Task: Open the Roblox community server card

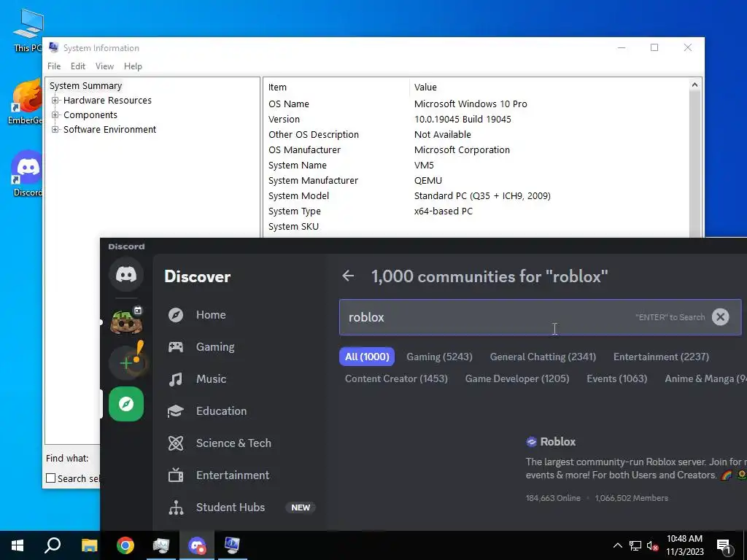Action: point(636,469)
